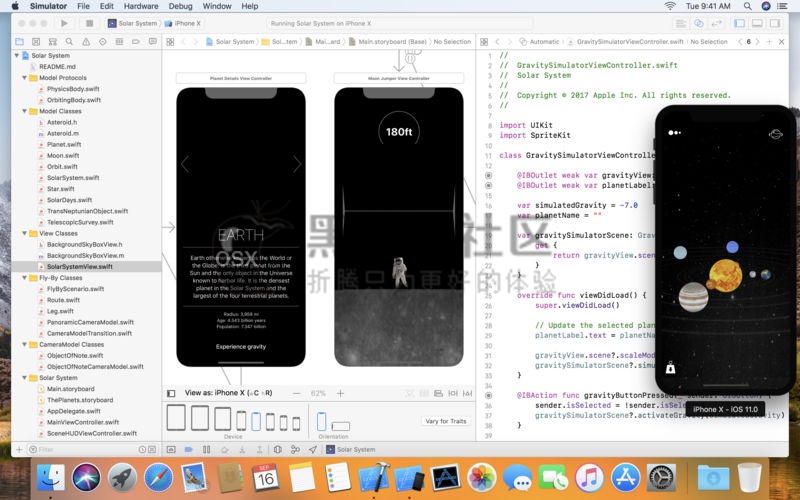Tap the gravity weight icon in simulator

[x=670, y=367]
